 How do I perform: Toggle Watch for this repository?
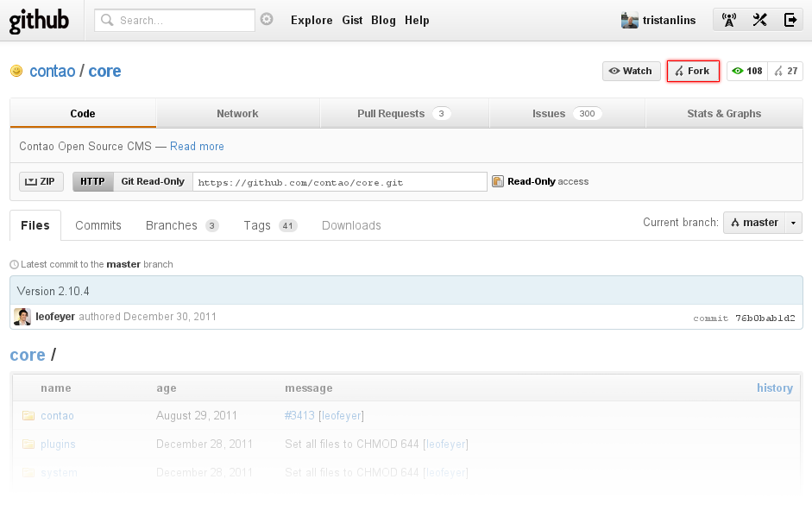[x=631, y=71]
